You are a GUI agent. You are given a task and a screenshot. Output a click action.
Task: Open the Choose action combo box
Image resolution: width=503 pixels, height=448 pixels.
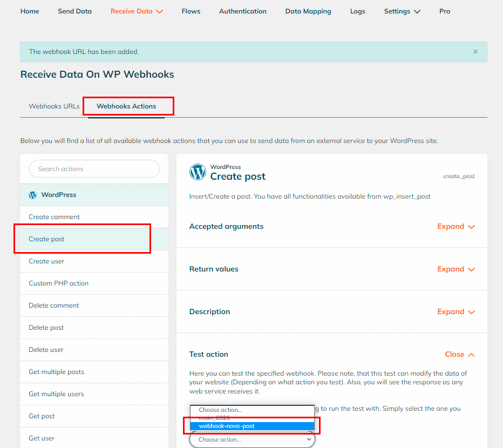pos(252,440)
